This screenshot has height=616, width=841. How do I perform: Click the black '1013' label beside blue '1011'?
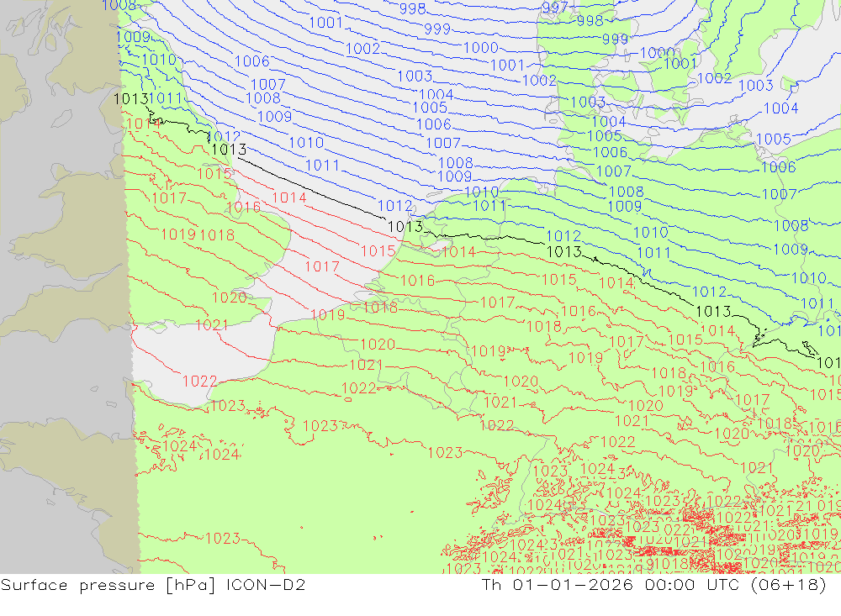click(x=131, y=98)
